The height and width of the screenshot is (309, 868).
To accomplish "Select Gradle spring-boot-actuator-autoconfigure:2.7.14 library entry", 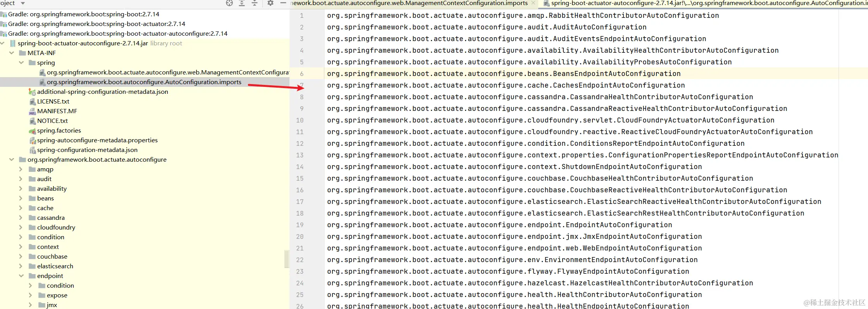I will pos(118,34).
